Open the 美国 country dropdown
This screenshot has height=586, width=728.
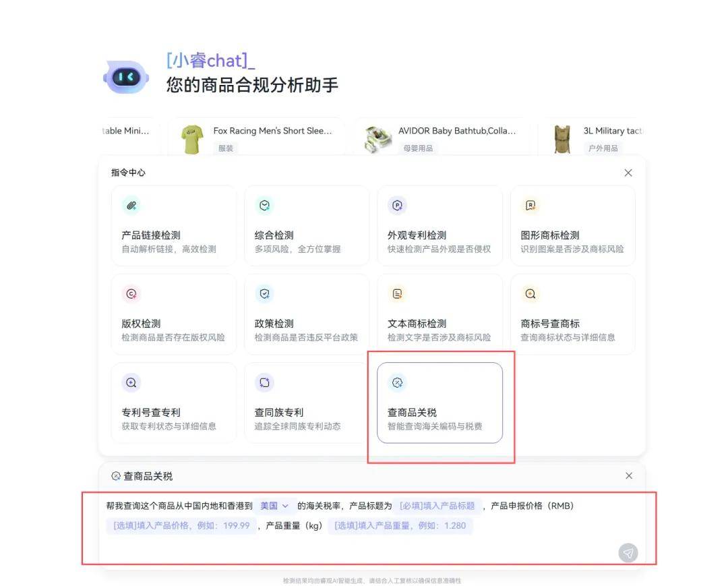(274, 506)
